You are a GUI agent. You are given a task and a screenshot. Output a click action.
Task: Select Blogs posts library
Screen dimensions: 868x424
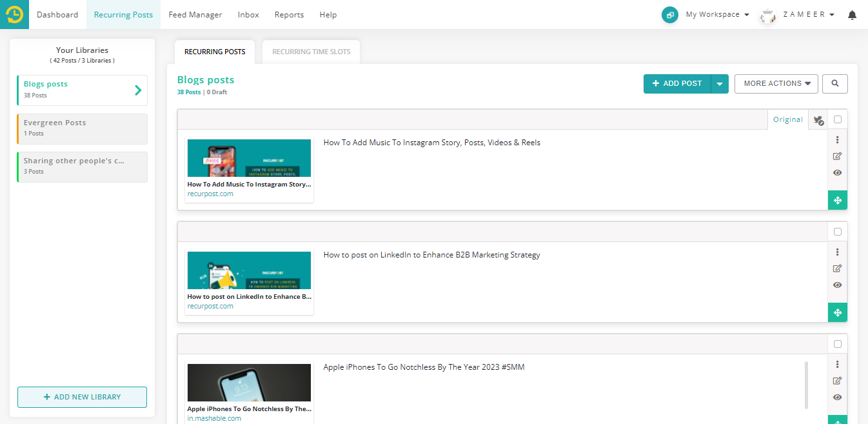[82, 90]
